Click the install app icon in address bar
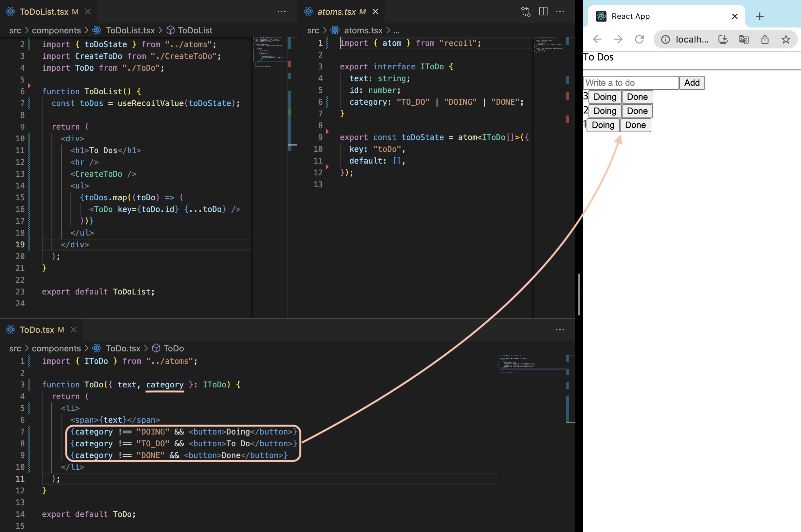 [723, 39]
